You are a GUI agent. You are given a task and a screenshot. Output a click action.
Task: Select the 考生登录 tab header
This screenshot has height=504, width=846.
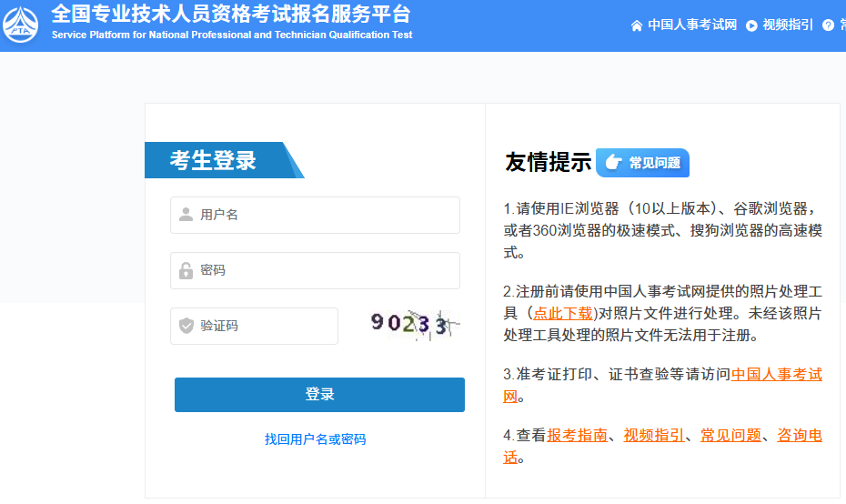click(214, 161)
